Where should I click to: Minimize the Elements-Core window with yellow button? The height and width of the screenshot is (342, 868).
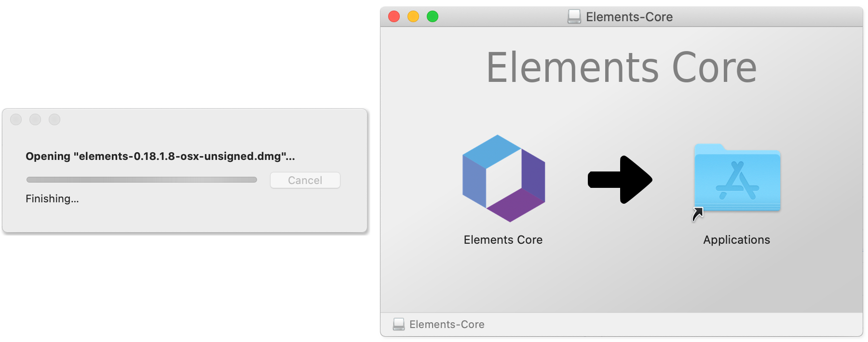click(413, 17)
